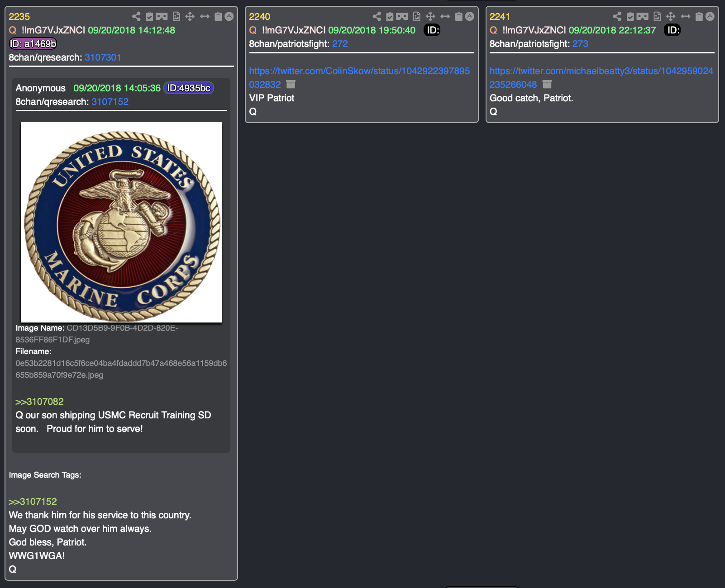Open qresearch post link 3107301
This screenshot has height=588, width=725.
point(103,57)
